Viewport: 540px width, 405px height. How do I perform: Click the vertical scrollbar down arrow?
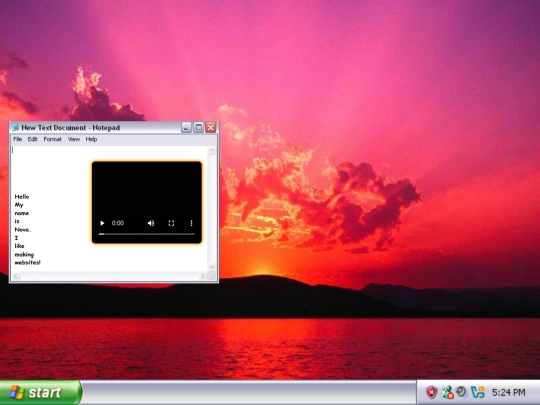coord(212,267)
